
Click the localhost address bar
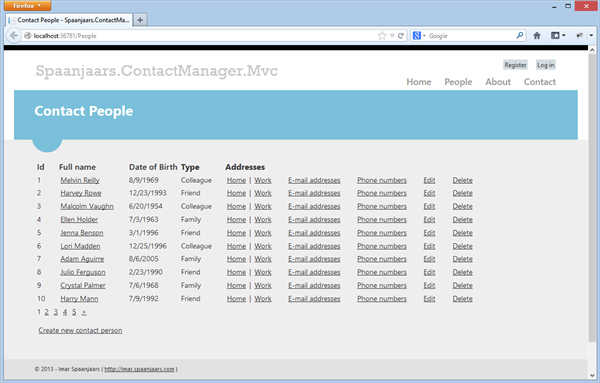(x=199, y=36)
